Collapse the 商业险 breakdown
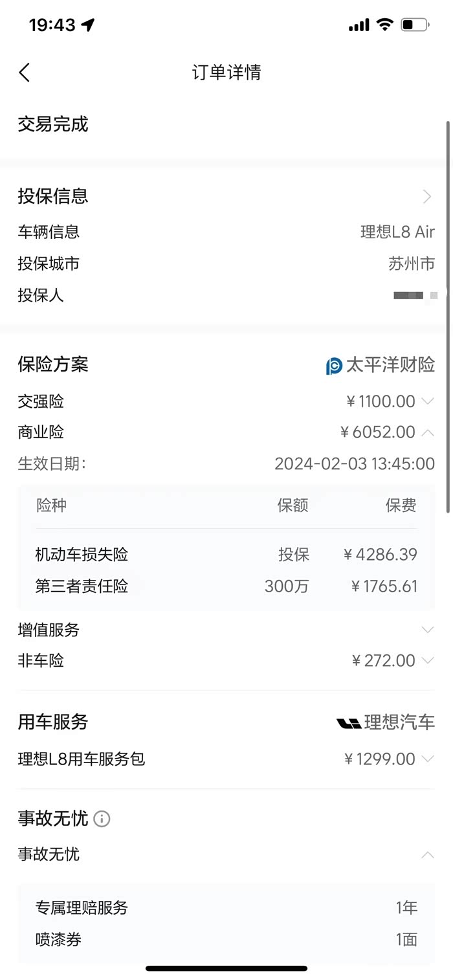Screen dimensions: 453x980 pyautogui.click(x=427, y=432)
